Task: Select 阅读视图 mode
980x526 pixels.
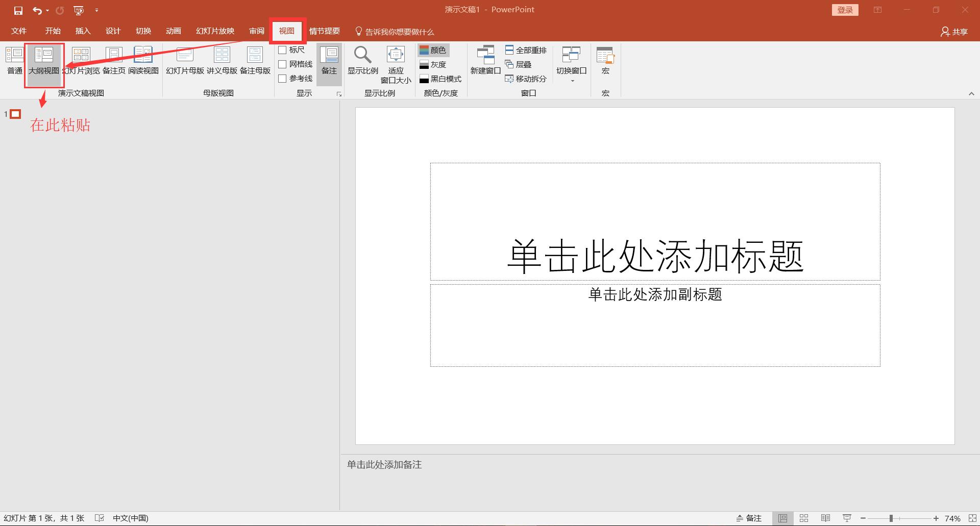Action: (143, 61)
